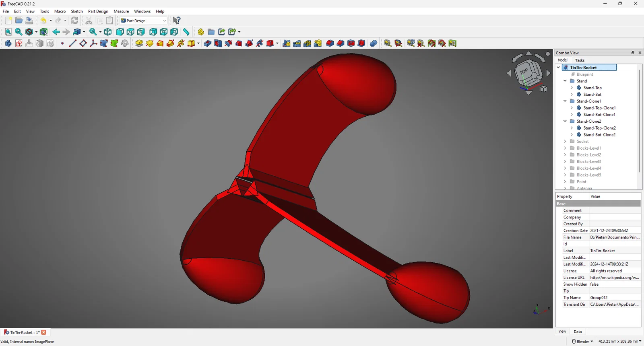Switch to the View property tab
This screenshot has width=644, height=346.
tap(562, 332)
